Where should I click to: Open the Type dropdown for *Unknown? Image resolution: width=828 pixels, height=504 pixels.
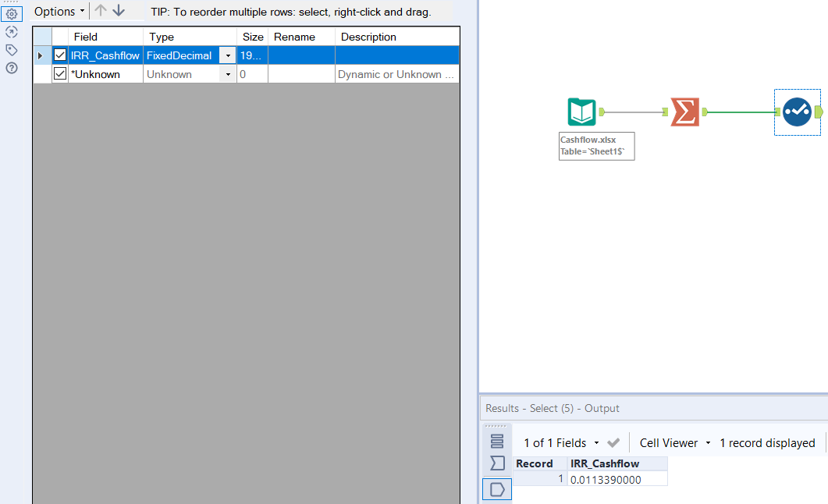click(x=227, y=73)
